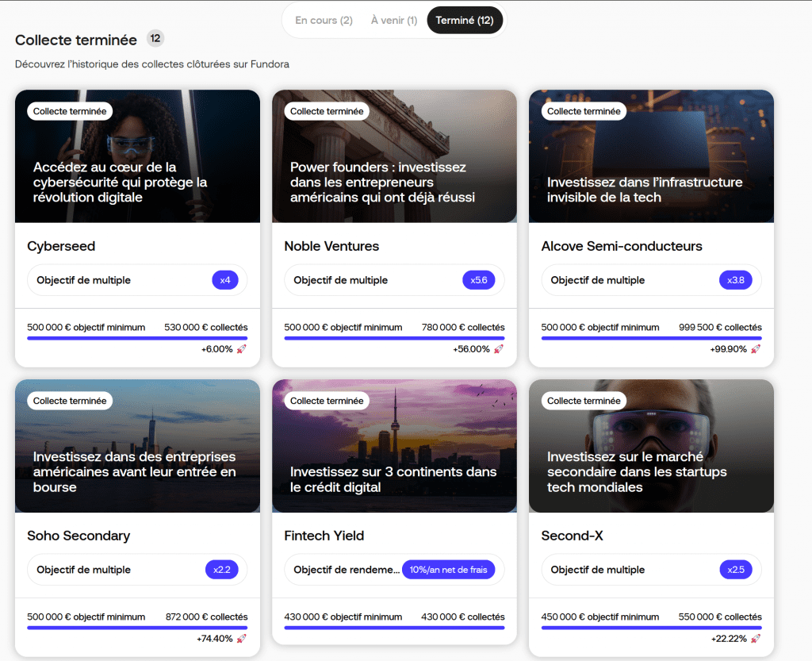Click the rocket icon beside +74.40%

pyautogui.click(x=242, y=639)
